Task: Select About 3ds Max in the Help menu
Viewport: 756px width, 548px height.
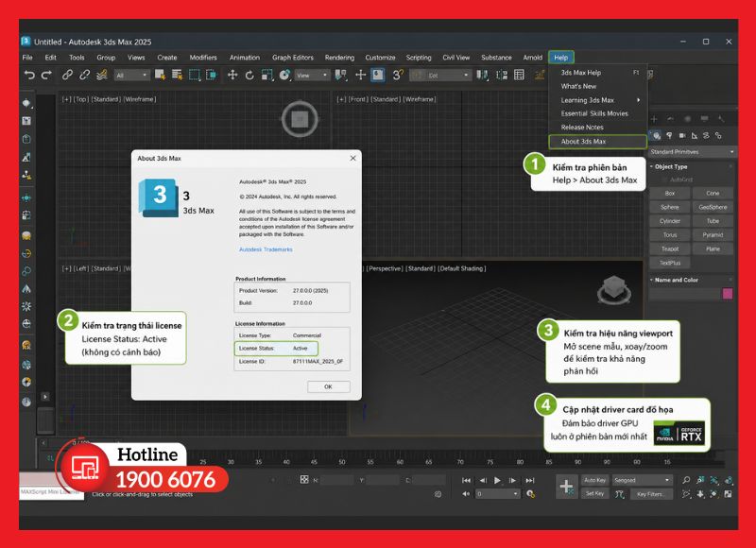Action: pyautogui.click(x=598, y=141)
